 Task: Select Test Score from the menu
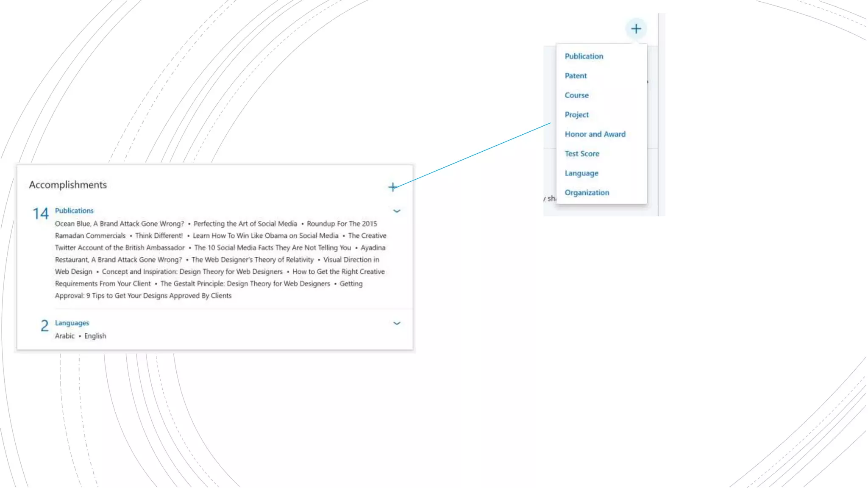pyautogui.click(x=581, y=154)
